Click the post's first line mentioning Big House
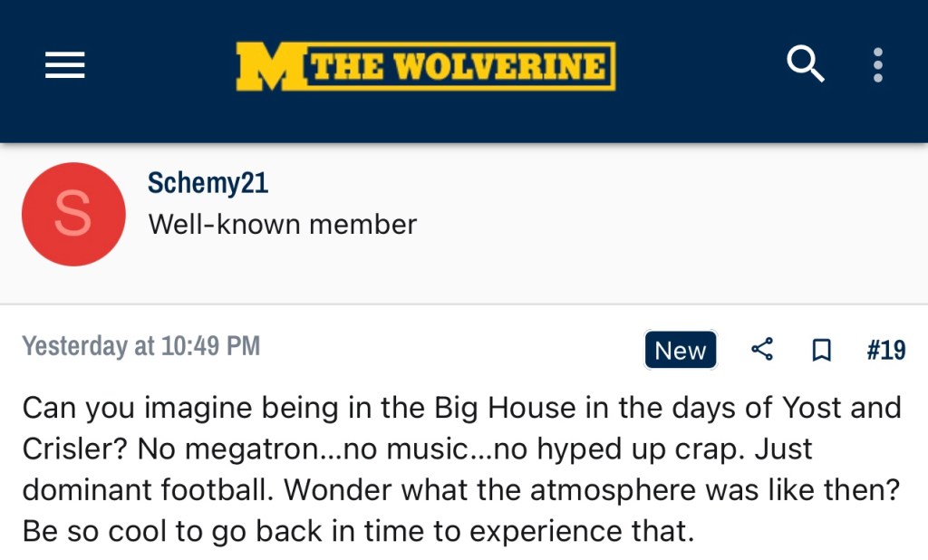 pos(461,407)
